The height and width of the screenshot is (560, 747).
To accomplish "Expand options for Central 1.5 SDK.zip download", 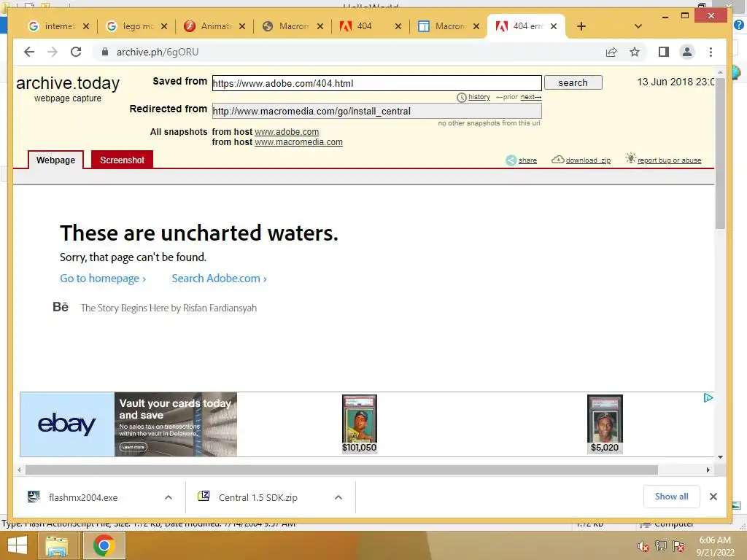I will point(338,497).
